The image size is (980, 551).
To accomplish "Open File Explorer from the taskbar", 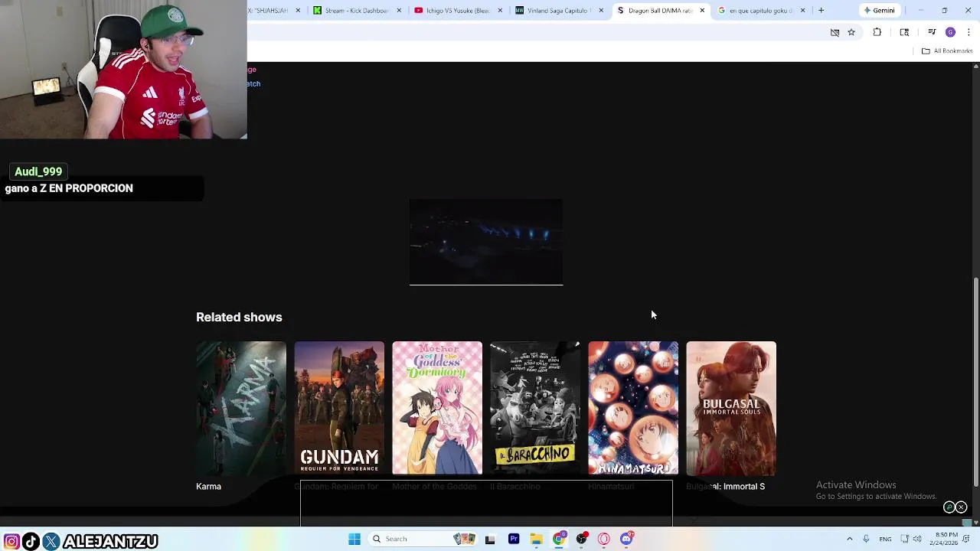I will click(536, 539).
